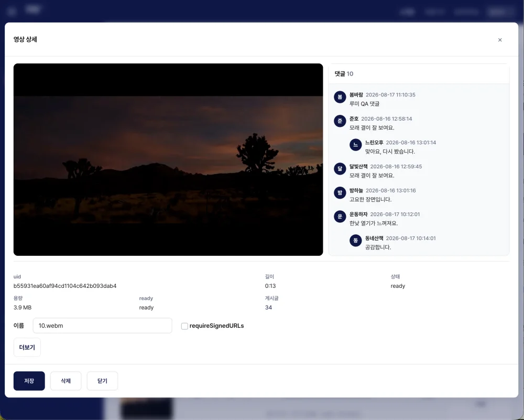Viewport: 524px width, 420px height.
Task: Click the 달빛산책 avatar icon
Action: pyautogui.click(x=340, y=168)
